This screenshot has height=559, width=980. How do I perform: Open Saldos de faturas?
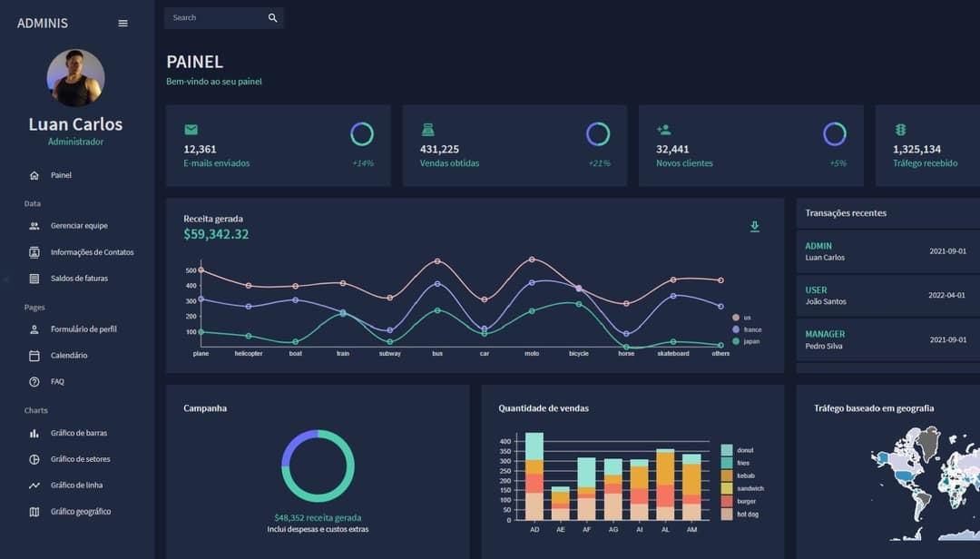pos(79,279)
